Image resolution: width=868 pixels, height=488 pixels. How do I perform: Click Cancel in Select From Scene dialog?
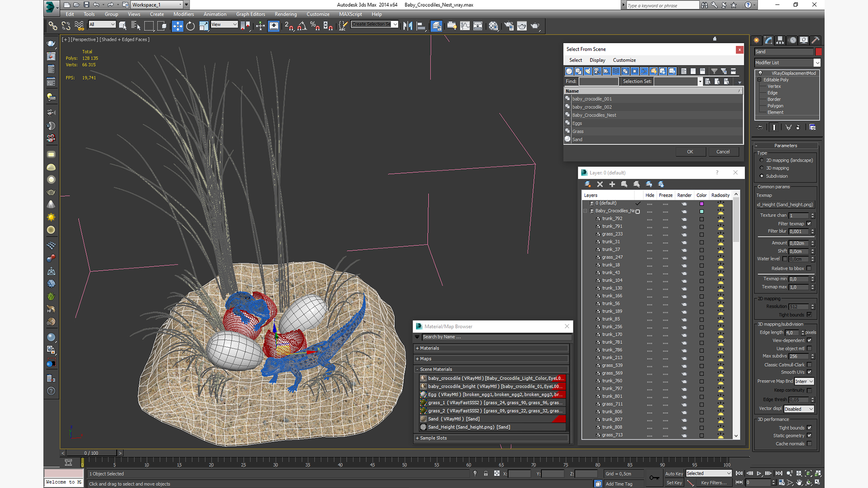(x=723, y=152)
